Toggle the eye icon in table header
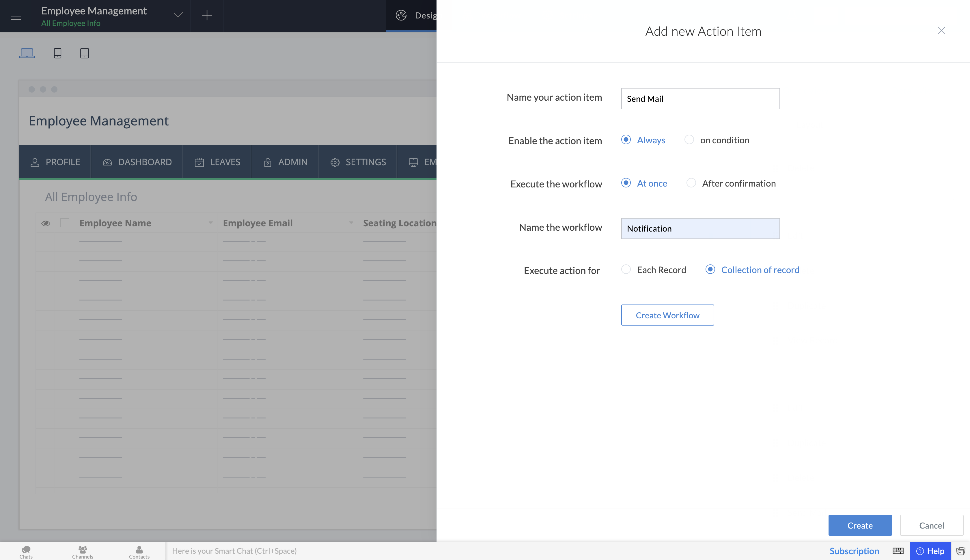970x560 pixels. [46, 223]
